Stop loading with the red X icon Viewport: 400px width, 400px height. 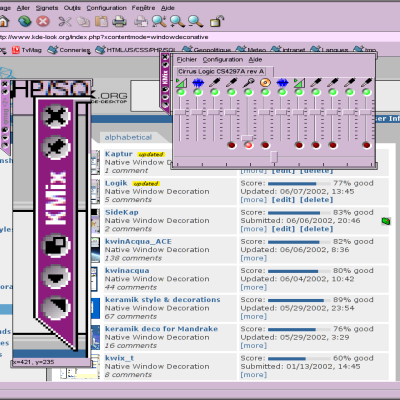(x=43, y=21)
